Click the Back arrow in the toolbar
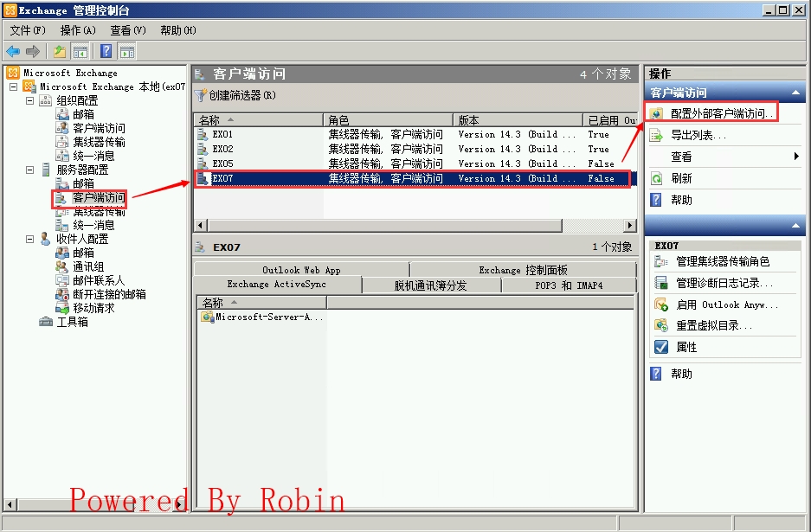Screen dimensions: 811x532 click(13, 51)
